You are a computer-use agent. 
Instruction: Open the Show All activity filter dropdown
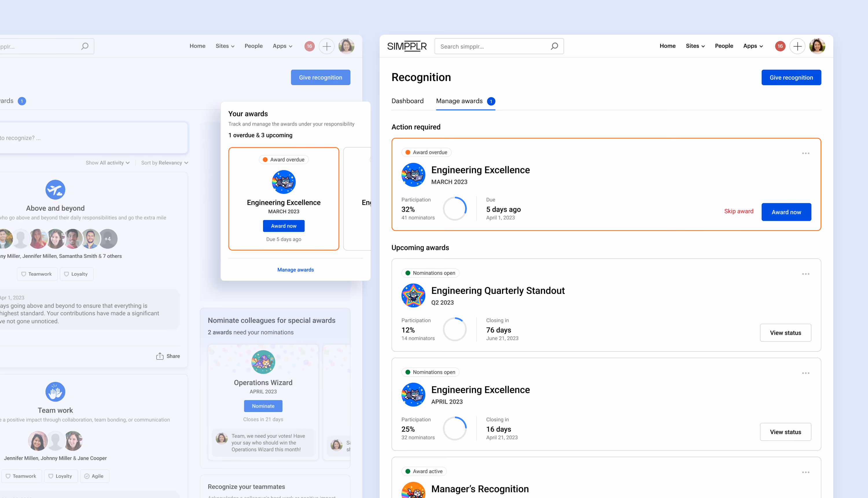[108, 163]
